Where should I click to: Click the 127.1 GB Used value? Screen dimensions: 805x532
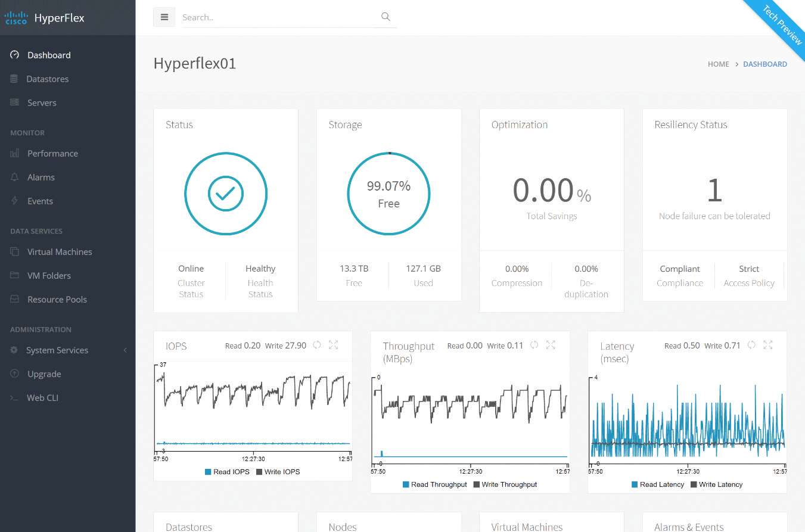pyautogui.click(x=423, y=269)
